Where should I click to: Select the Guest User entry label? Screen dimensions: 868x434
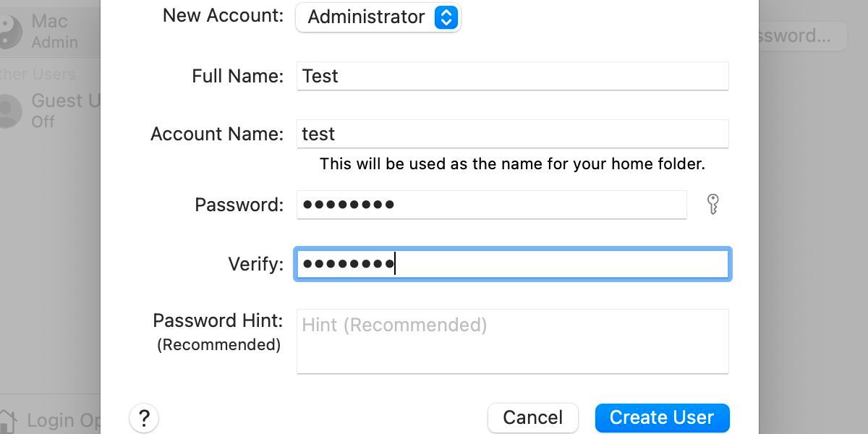pos(66,101)
